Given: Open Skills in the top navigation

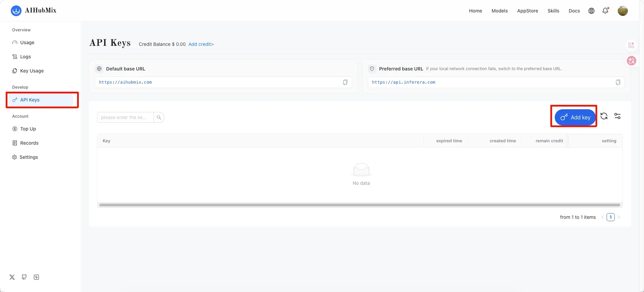Looking at the screenshot, I should pos(553,11).
